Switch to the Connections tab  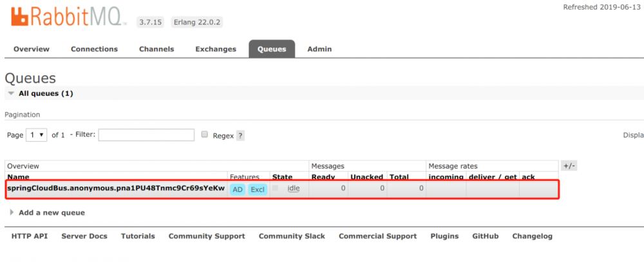(x=94, y=49)
